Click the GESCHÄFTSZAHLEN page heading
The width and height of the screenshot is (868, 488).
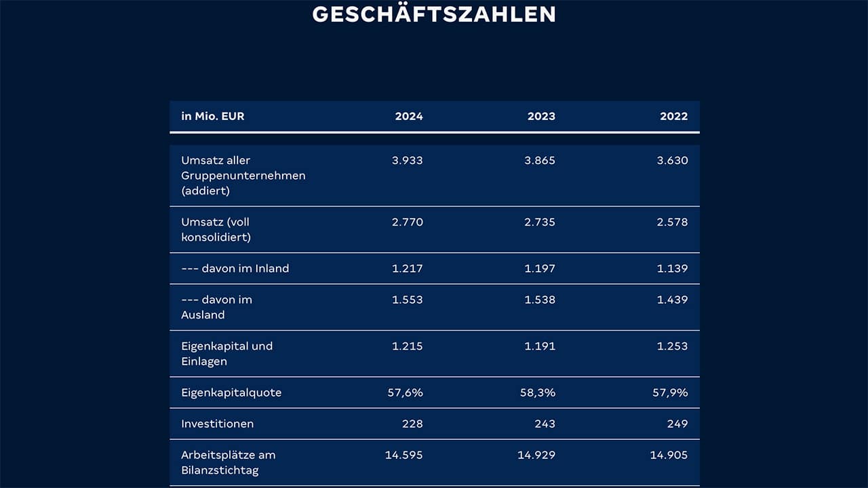pos(434,14)
